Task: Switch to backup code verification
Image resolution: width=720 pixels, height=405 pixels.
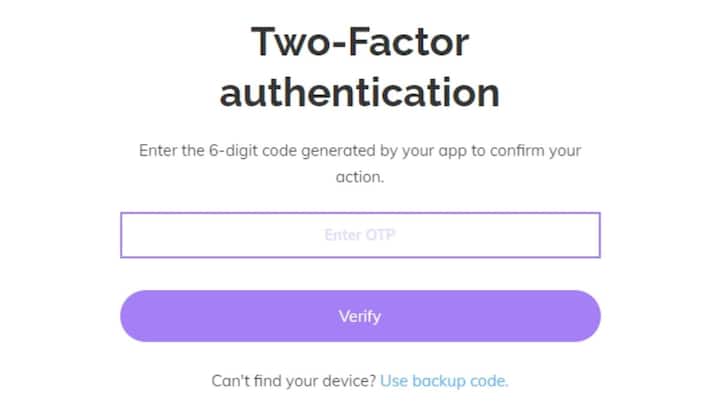Action: pos(444,381)
